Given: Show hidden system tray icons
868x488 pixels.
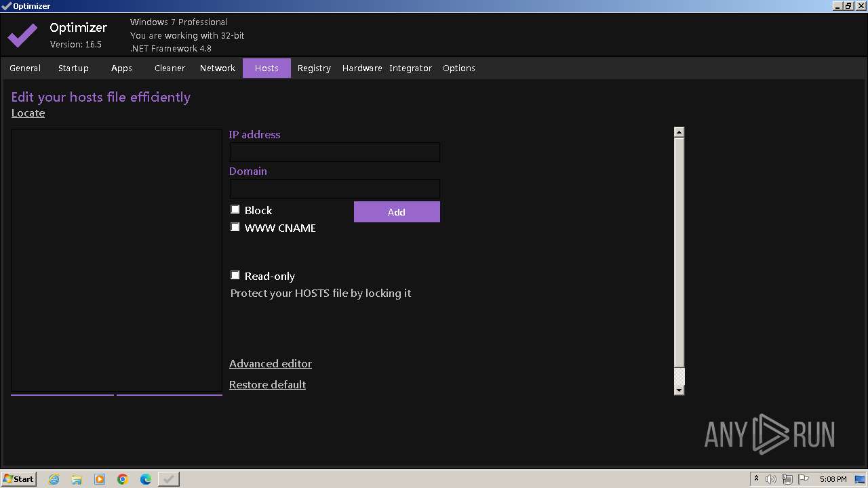Looking at the screenshot, I should (x=756, y=479).
